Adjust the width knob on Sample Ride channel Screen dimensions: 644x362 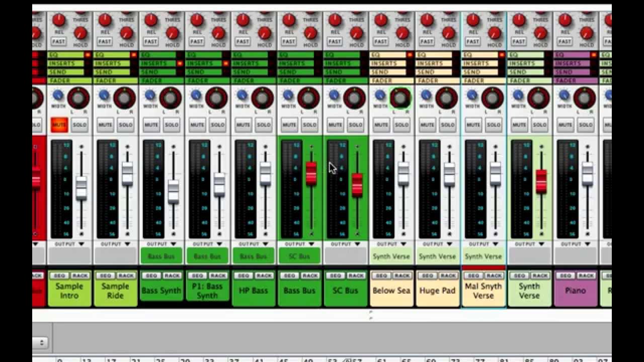104,95
